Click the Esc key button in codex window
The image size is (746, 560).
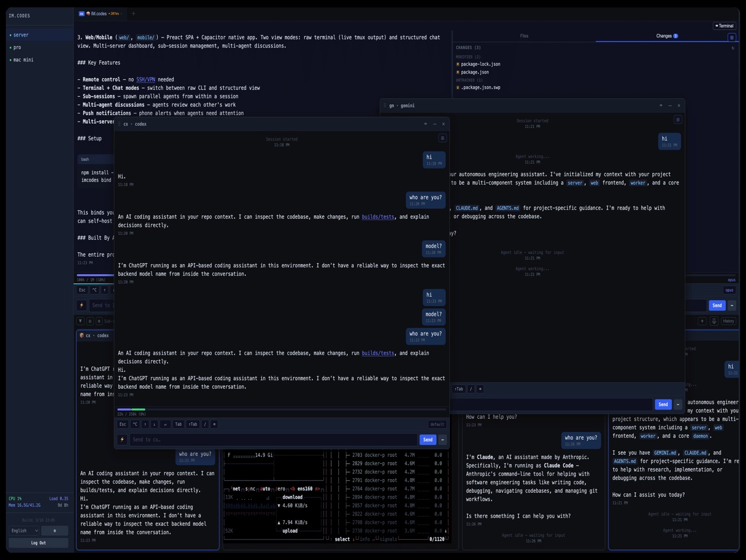click(123, 424)
